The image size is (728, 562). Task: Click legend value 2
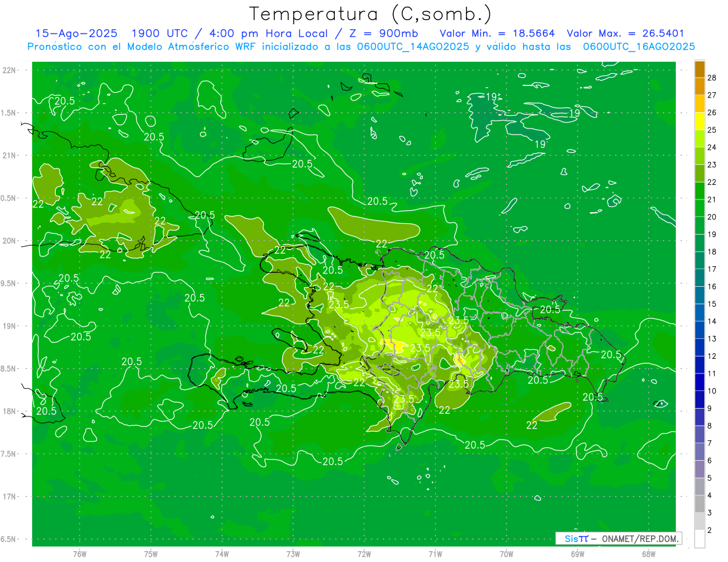[x=710, y=530]
